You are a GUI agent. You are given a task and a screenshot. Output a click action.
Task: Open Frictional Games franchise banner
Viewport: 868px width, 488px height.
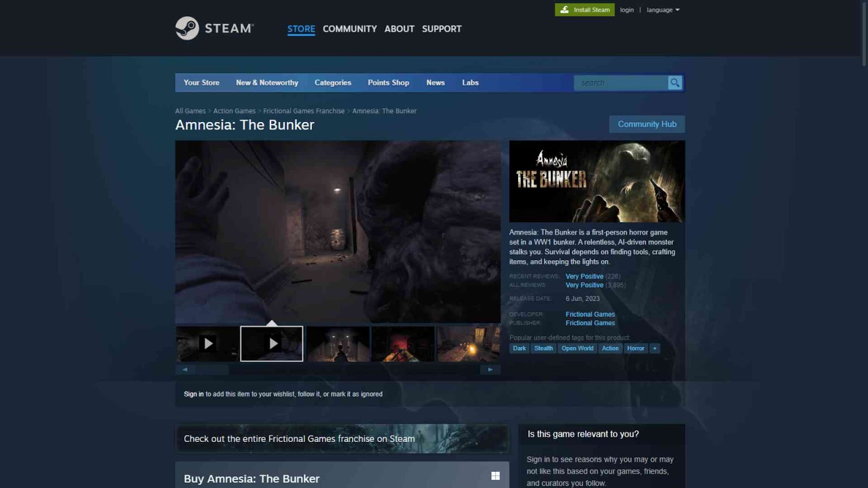tap(342, 439)
